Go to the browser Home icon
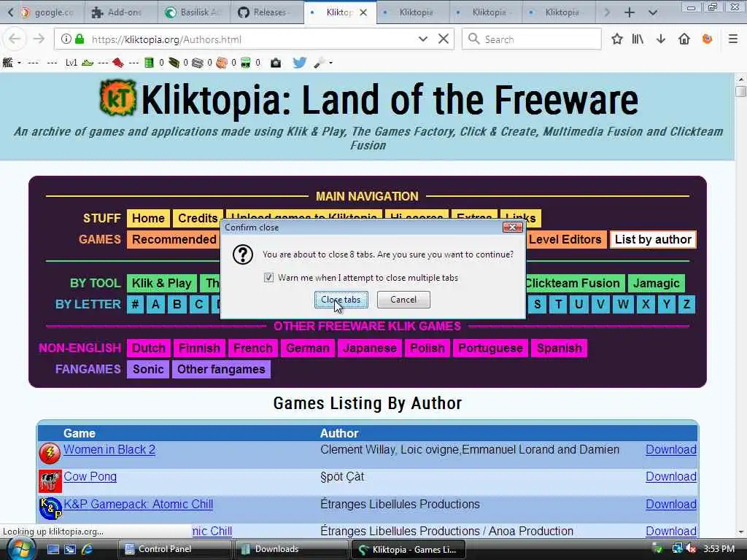The width and height of the screenshot is (747, 560). (x=684, y=39)
